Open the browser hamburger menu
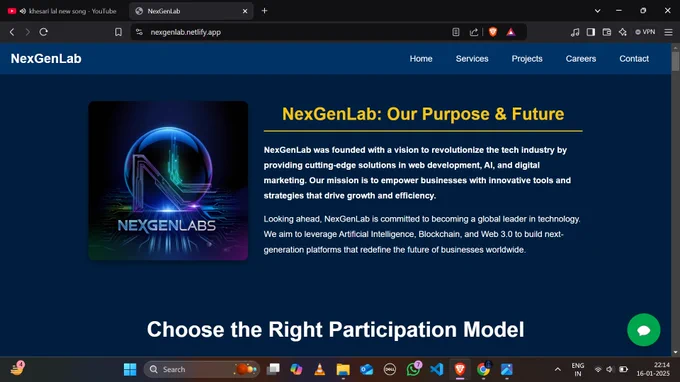The width and height of the screenshot is (680, 382). [x=668, y=32]
